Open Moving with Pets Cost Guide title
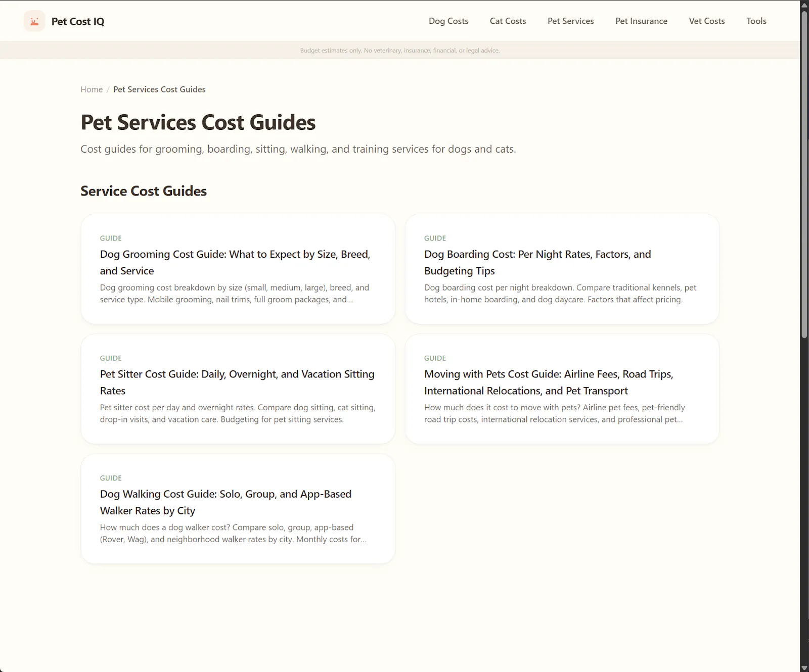Viewport: 809px width, 672px height. click(x=549, y=382)
